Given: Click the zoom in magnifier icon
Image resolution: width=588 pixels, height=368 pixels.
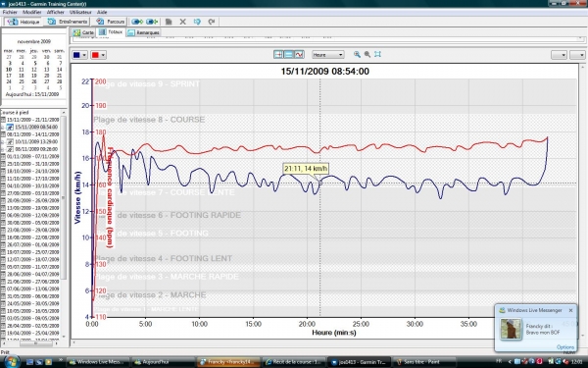Looking at the screenshot, I should 357,54.
